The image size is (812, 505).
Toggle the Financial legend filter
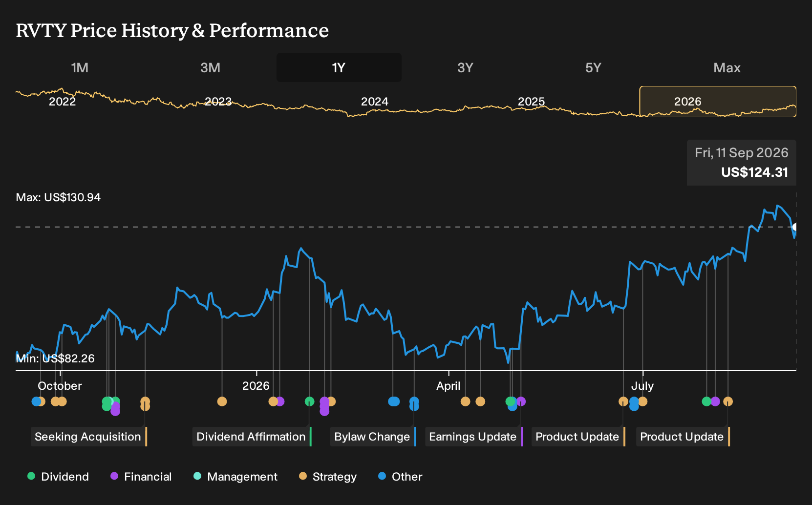pyautogui.click(x=141, y=477)
